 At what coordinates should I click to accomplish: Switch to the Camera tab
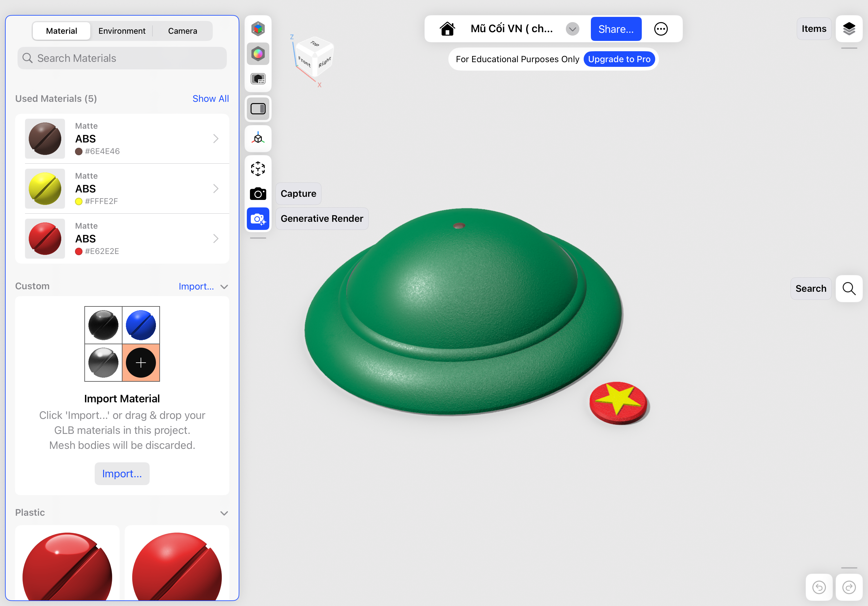coord(182,31)
